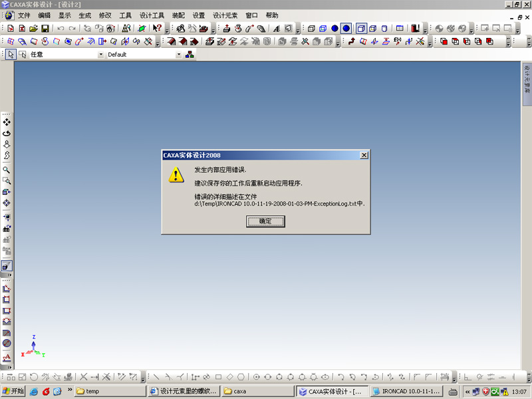Toggle the highlighted perspective box view button

click(361, 29)
